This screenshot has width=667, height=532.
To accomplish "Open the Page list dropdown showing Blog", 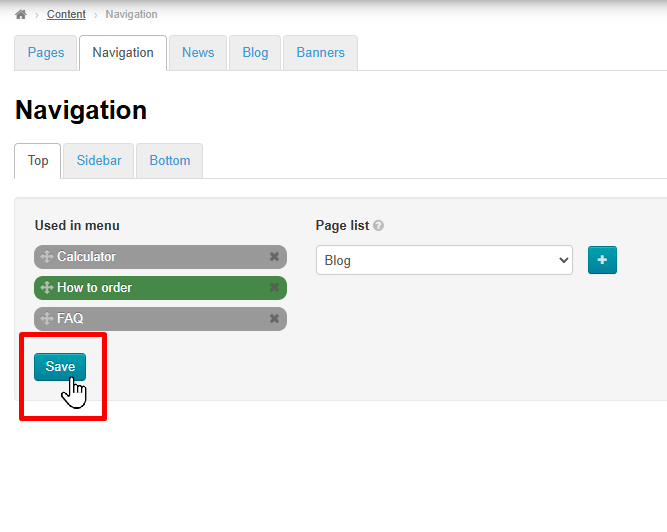I will 444,260.
